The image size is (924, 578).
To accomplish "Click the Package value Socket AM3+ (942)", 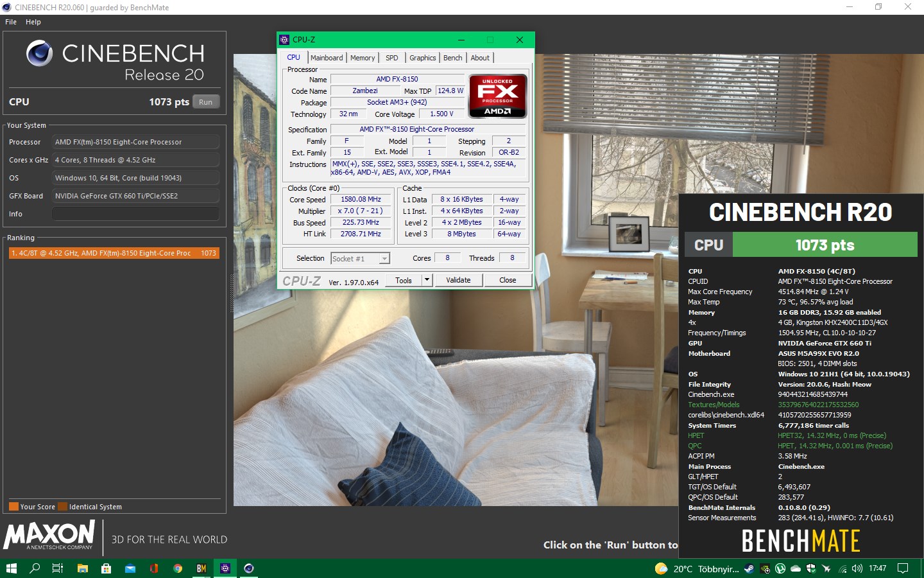I will tap(397, 102).
